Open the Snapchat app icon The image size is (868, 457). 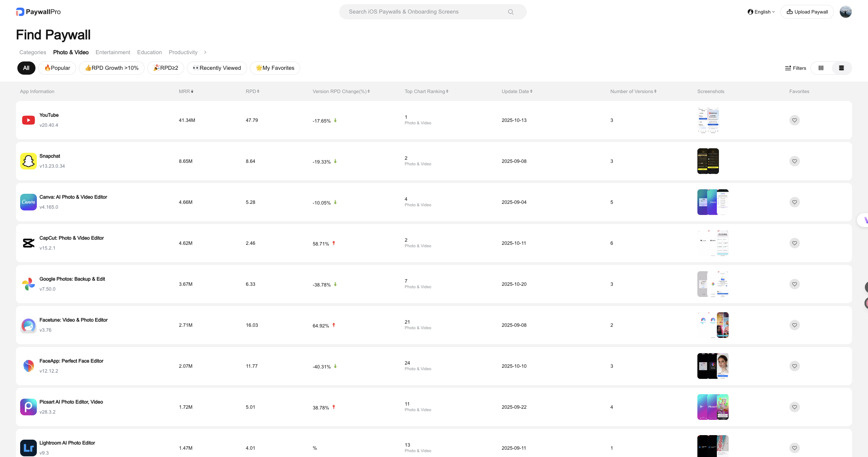(x=28, y=161)
